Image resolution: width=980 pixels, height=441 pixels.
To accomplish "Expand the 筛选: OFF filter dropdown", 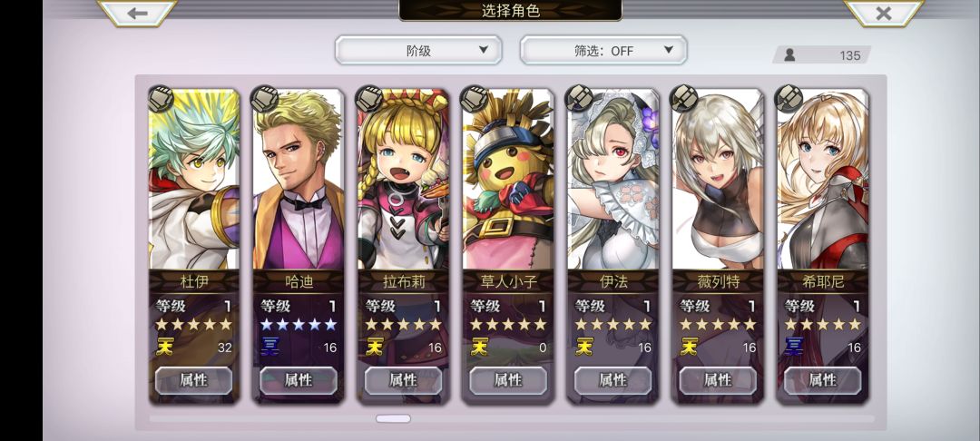I will pos(603,51).
